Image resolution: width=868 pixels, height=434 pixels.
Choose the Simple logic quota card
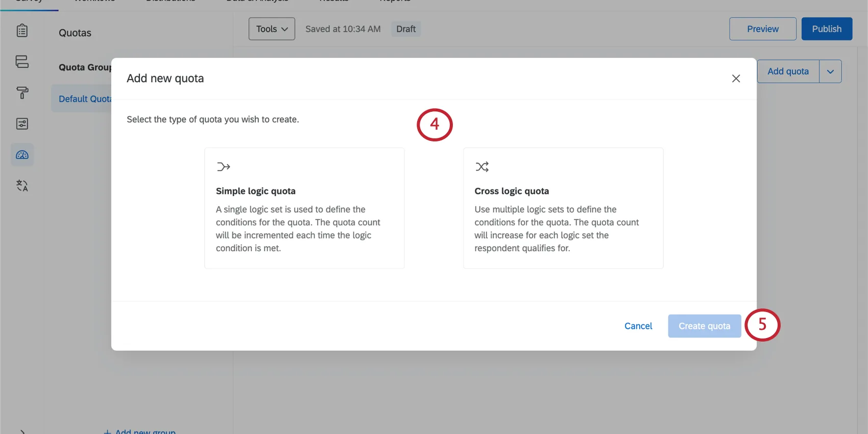click(304, 208)
